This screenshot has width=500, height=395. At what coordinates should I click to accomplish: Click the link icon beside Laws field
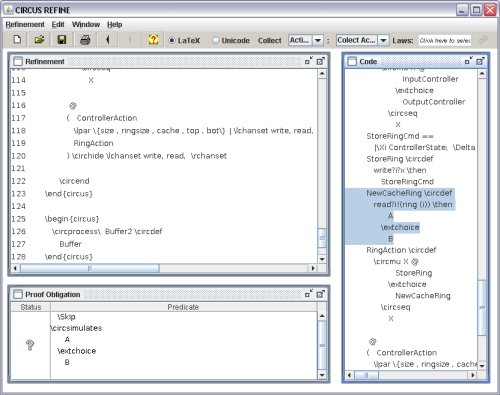(x=483, y=40)
